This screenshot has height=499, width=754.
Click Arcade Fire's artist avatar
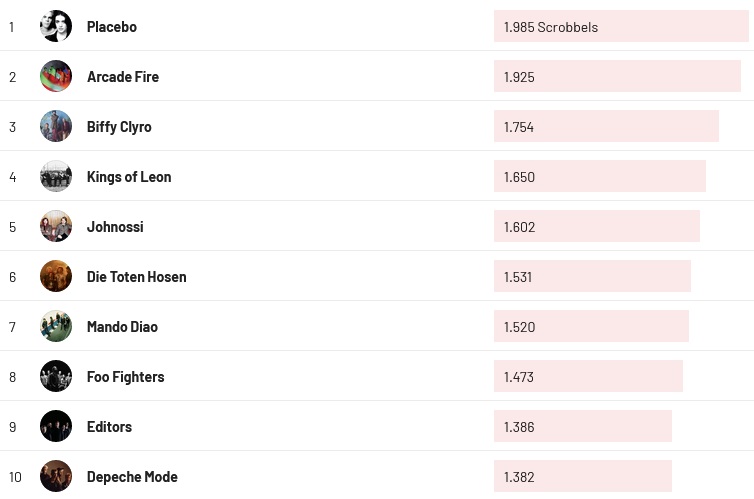pos(56,76)
